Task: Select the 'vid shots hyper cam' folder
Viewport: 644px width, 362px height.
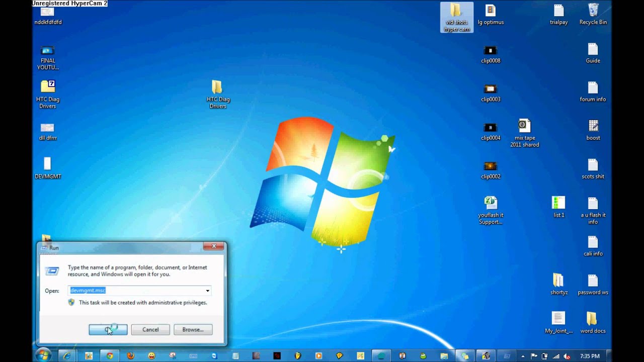Action: tap(456, 17)
